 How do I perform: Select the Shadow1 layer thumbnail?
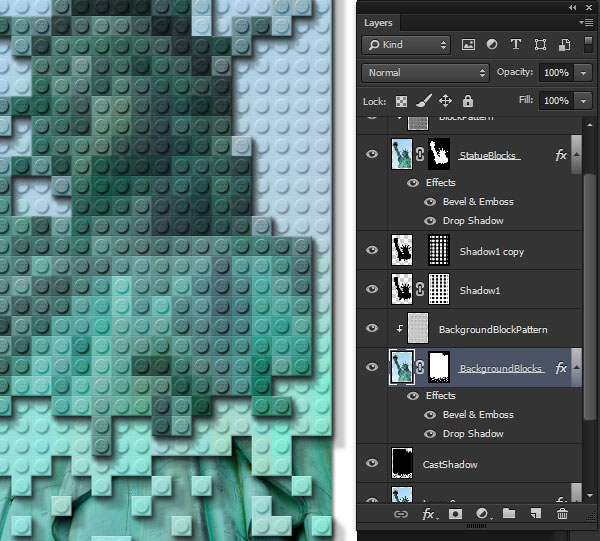tap(402, 289)
